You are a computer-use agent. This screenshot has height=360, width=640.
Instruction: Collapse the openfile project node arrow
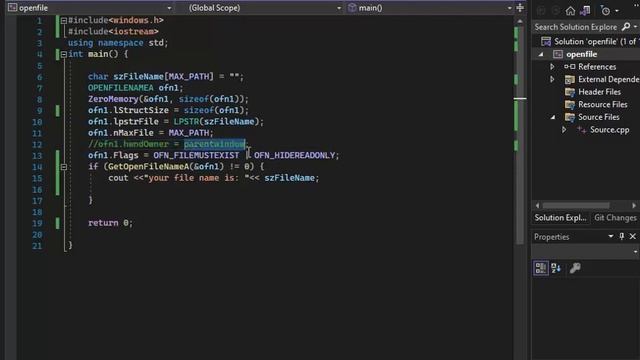click(x=541, y=54)
